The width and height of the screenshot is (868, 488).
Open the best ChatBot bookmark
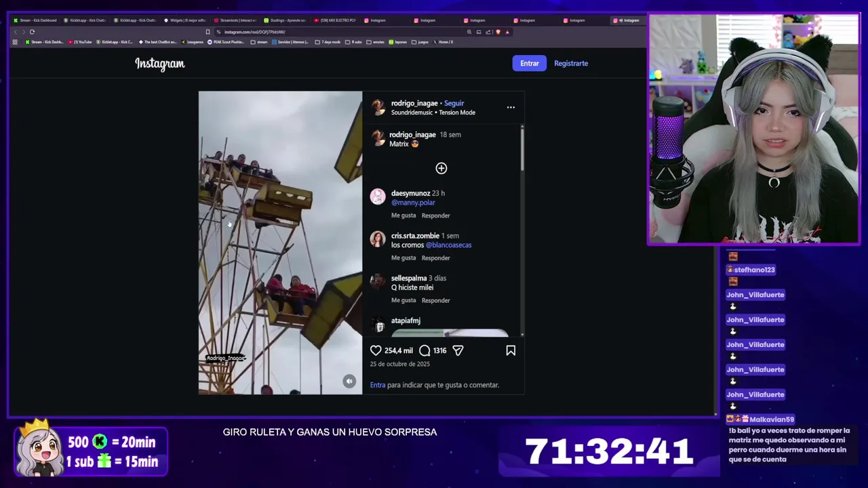[x=159, y=42]
